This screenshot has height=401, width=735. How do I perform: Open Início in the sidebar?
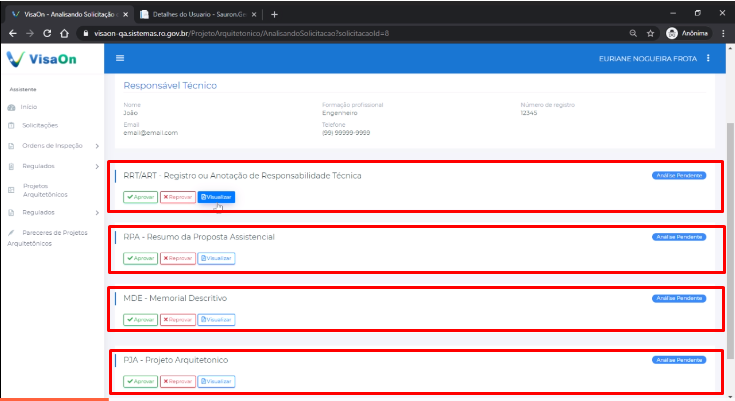(29, 107)
